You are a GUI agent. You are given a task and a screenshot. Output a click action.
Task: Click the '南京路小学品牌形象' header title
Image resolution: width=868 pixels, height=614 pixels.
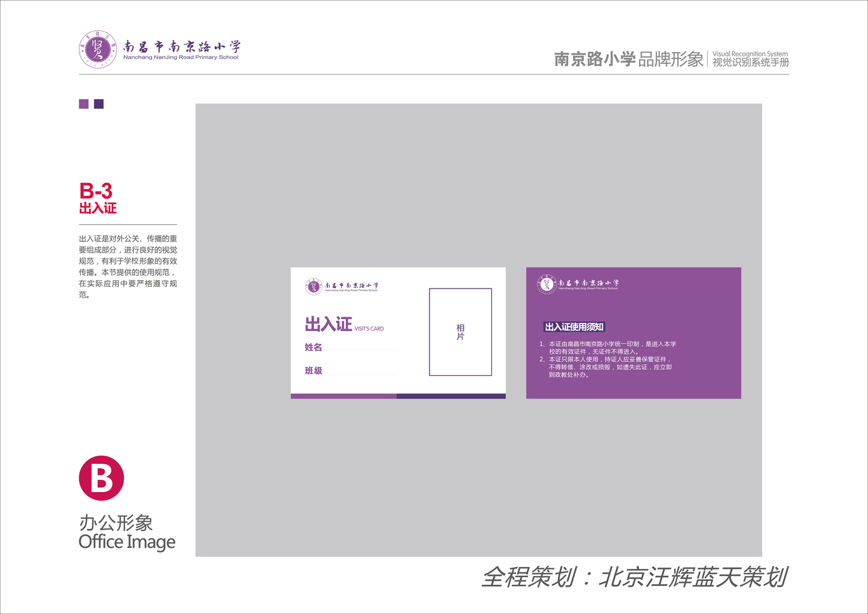click(629, 59)
